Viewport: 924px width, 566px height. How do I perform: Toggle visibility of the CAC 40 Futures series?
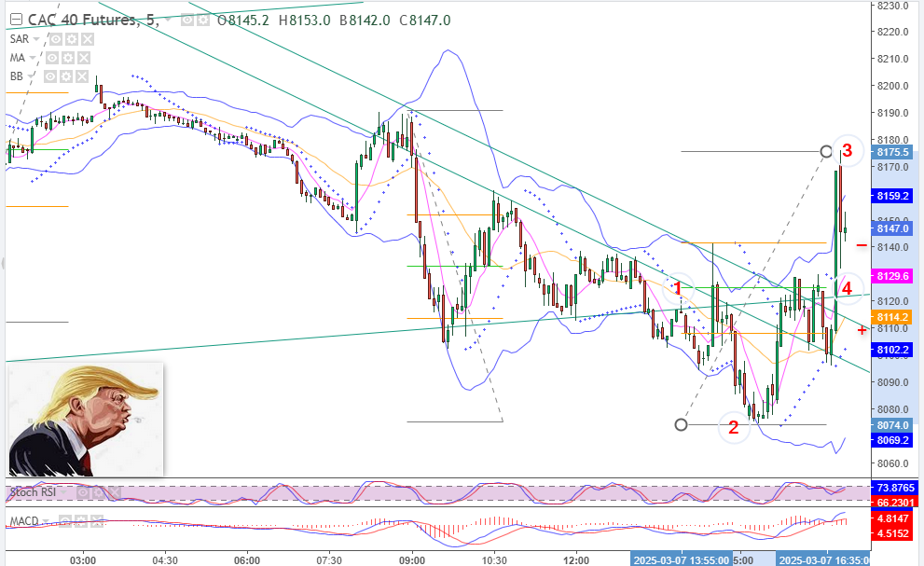click(187, 20)
